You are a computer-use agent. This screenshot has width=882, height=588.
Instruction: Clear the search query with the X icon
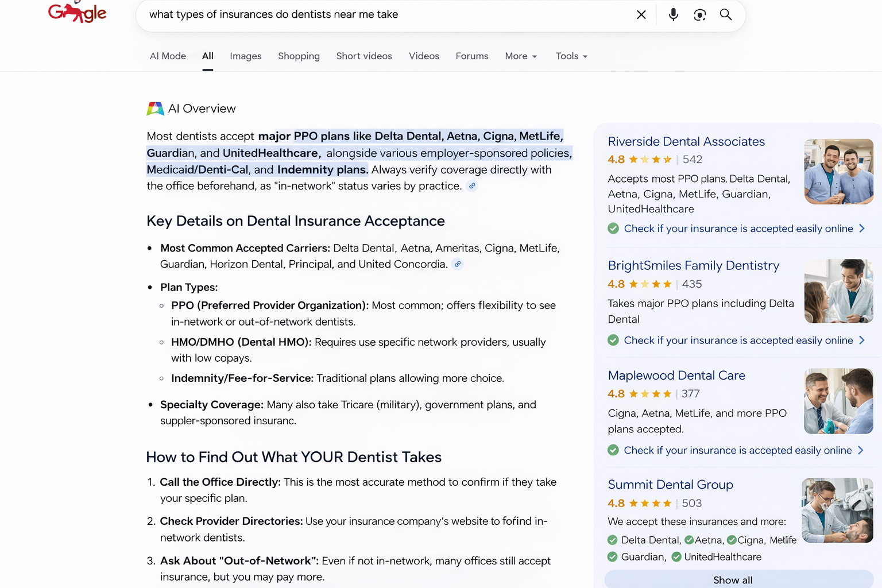[641, 15]
